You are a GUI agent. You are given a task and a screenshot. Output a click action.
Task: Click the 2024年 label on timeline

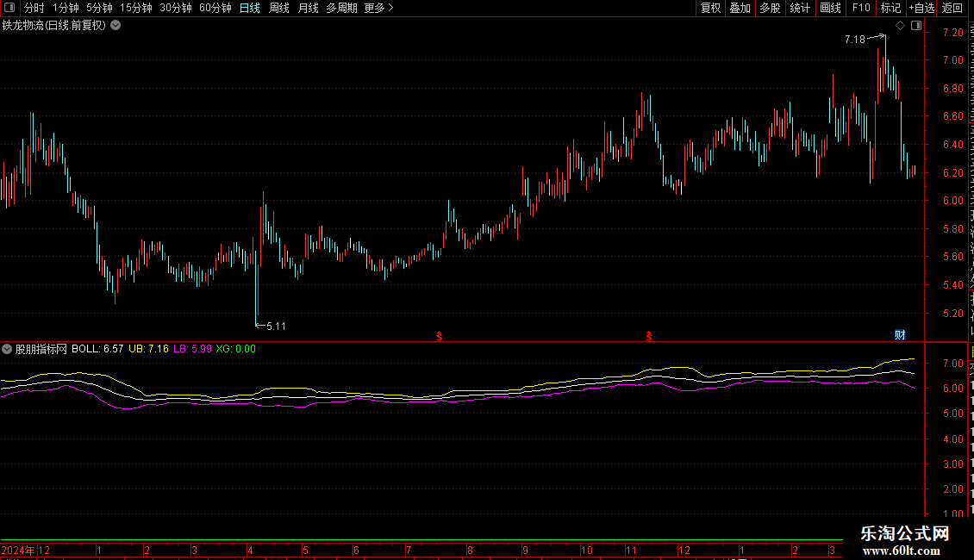pos(18,550)
